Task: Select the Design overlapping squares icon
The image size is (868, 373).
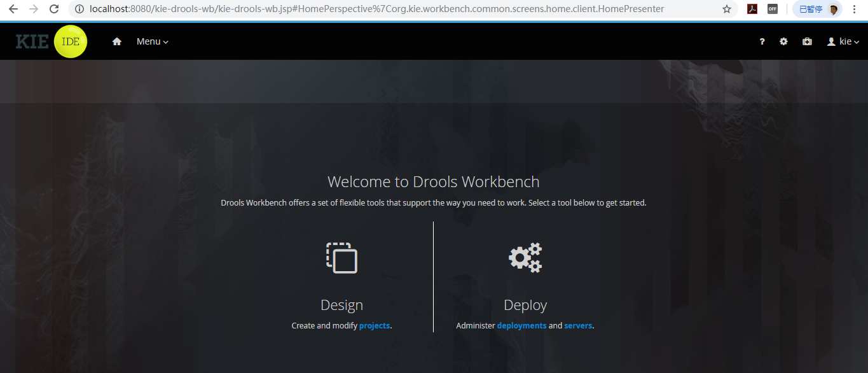Action: pyautogui.click(x=342, y=258)
